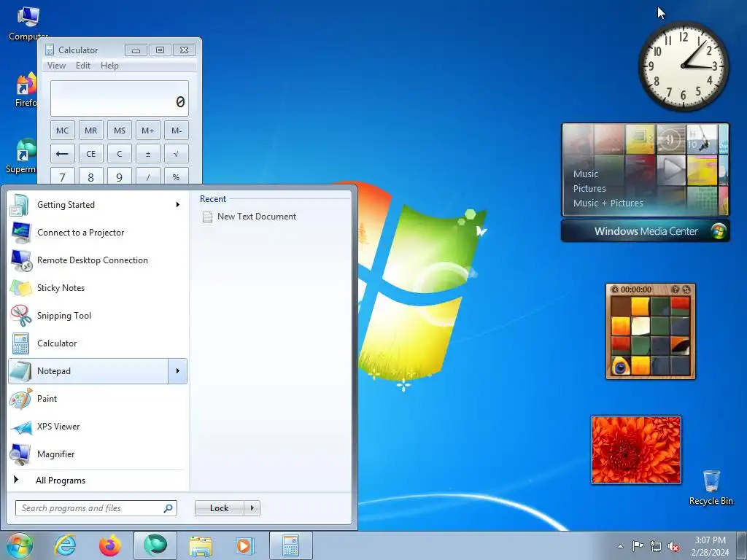Open Internet Explorer from the taskbar
747x560 pixels.
[x=65, y=545]
